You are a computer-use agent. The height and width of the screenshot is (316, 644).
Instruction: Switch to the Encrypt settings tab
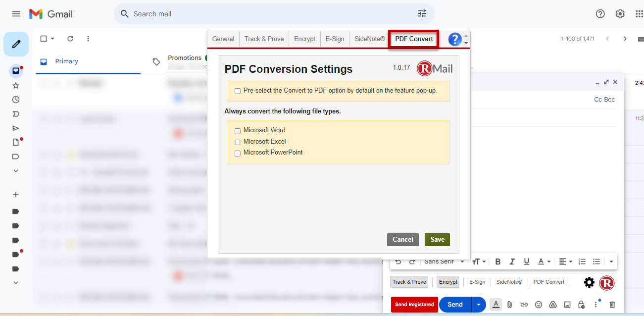click(304, 39)
